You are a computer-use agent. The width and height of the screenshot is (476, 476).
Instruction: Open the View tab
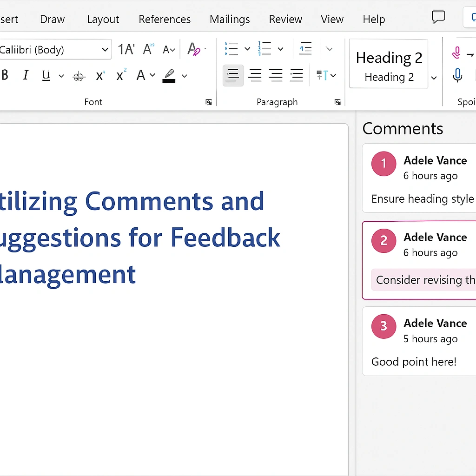(x=332, y=20)
